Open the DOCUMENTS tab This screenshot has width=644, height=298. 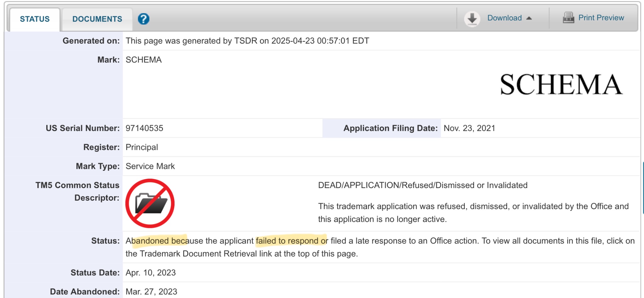(x=97, y=19)
